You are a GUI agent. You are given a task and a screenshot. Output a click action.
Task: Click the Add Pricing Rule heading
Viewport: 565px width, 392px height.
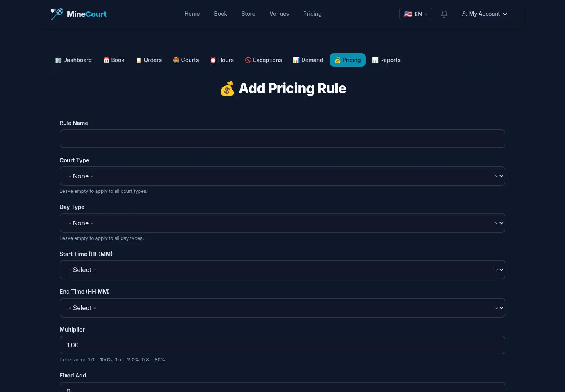click(282, 89)
